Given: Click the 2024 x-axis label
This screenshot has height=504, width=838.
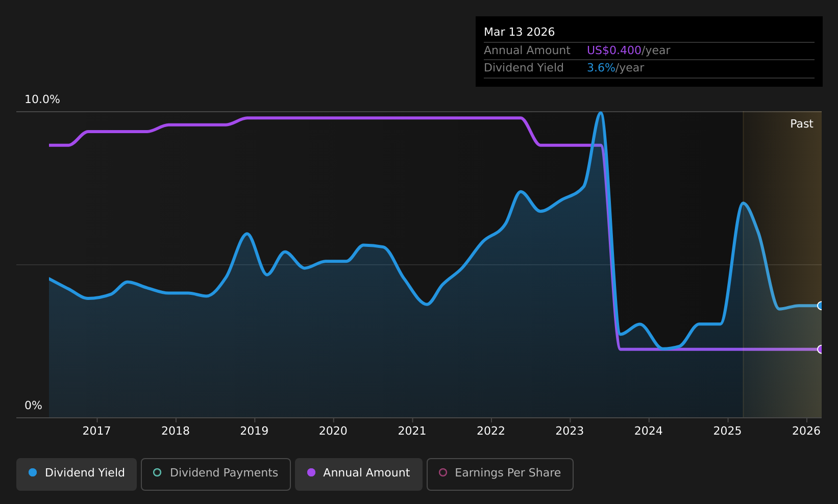Looking at the screenshot, I should (x=649, y=431).
